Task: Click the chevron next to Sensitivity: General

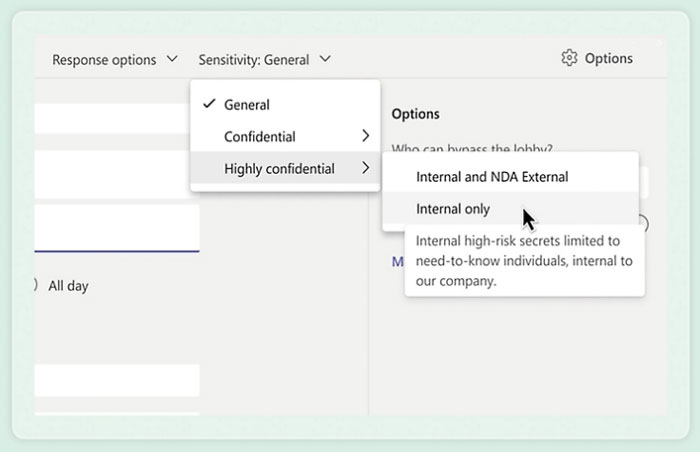Action: tap(325, 59)
